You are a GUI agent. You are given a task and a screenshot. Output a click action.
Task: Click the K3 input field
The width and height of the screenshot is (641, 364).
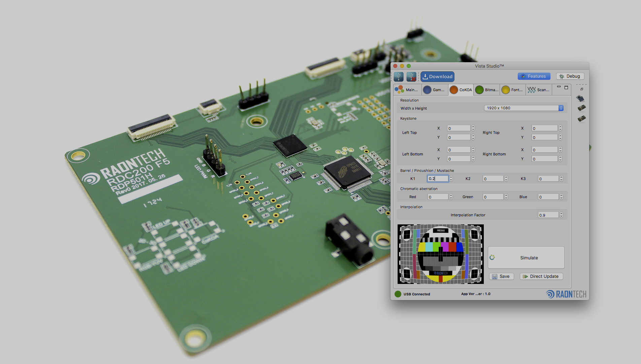pos(548,179)
